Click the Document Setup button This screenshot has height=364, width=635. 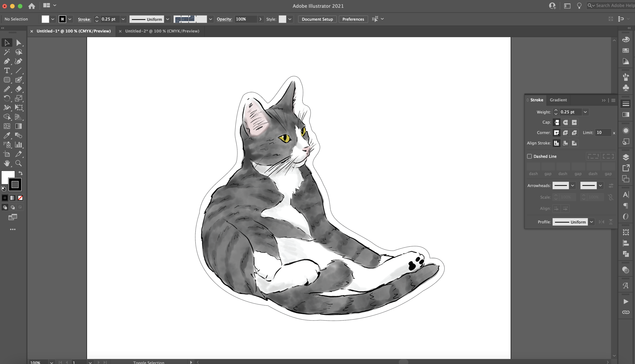pos(317,19)
